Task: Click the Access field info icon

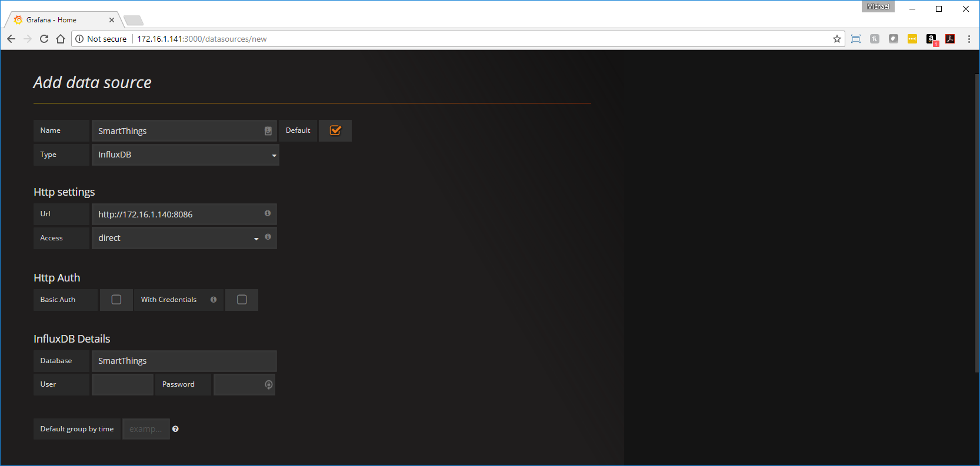Action: click(268, 237)
